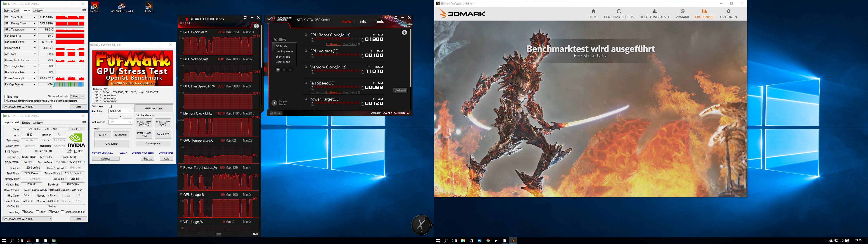Open the GPU Core Clock sensor dropdown
Image resolution: width=868 pixels, height=244 pixels.
pyautogui.click(x=34, y=18)
